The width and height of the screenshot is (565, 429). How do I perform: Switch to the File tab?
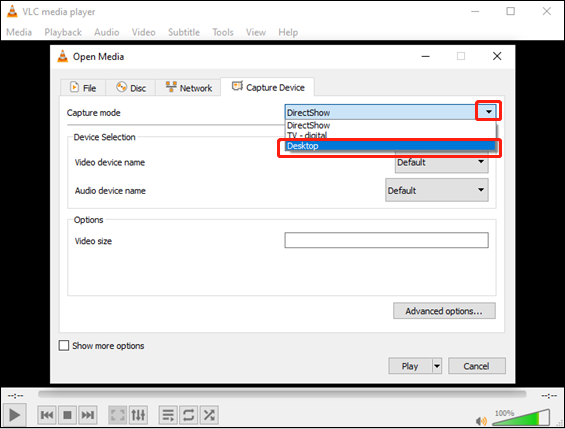(x=83, y=88)
